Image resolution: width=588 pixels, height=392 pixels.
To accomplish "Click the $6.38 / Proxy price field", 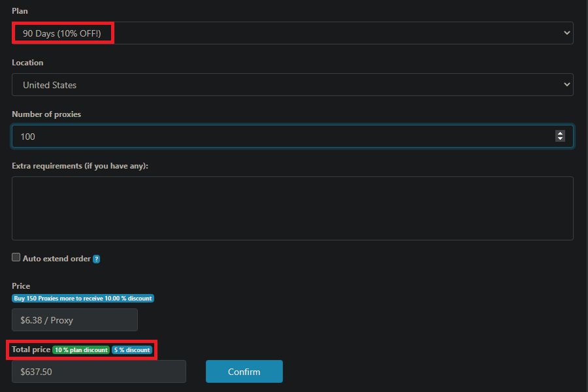I will [74, 320].
